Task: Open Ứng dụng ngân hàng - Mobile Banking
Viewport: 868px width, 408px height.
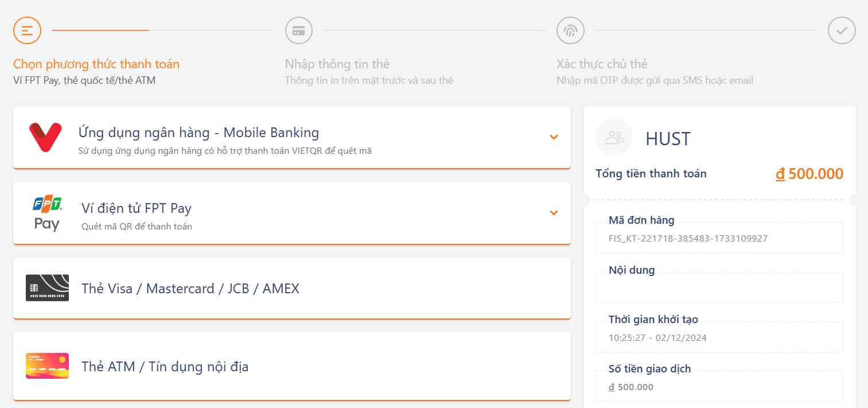Action: (198, 133)
